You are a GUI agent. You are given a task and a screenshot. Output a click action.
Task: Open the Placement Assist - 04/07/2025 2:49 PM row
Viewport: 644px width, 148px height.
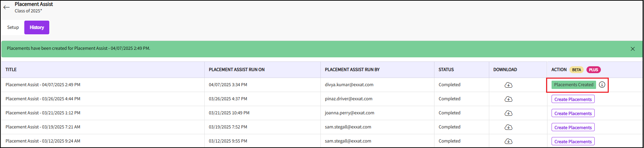[x=321, y=85]
